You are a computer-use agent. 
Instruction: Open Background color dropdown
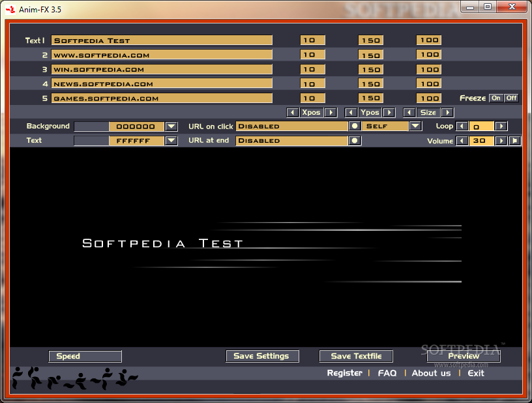pos(171,127)
